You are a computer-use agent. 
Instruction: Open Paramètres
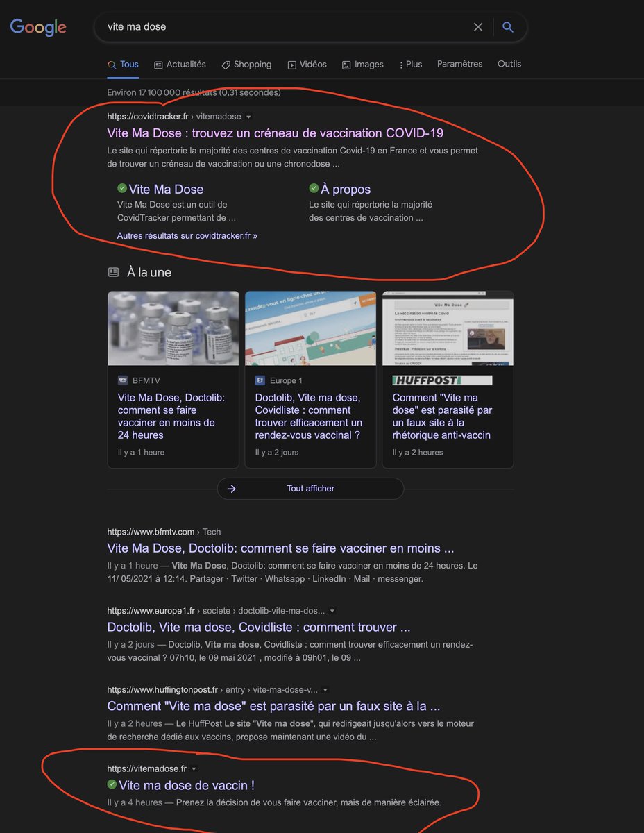[x=459, y=64]
